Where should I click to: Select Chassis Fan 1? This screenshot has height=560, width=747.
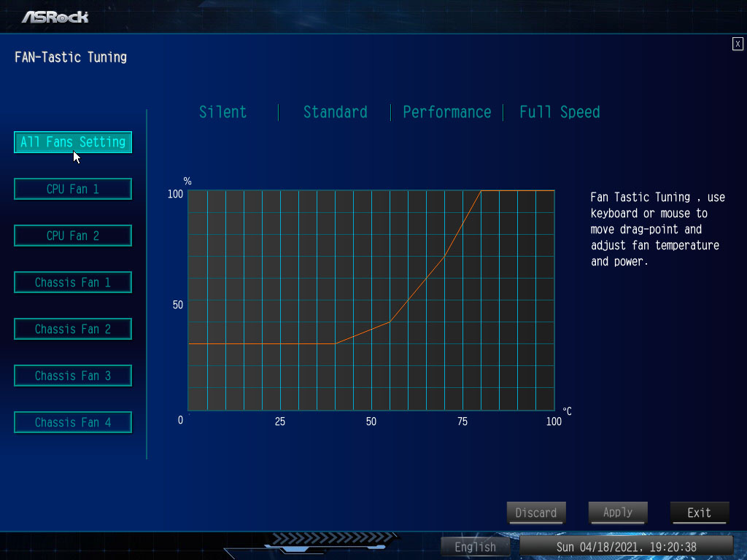(x=73, y=282)
